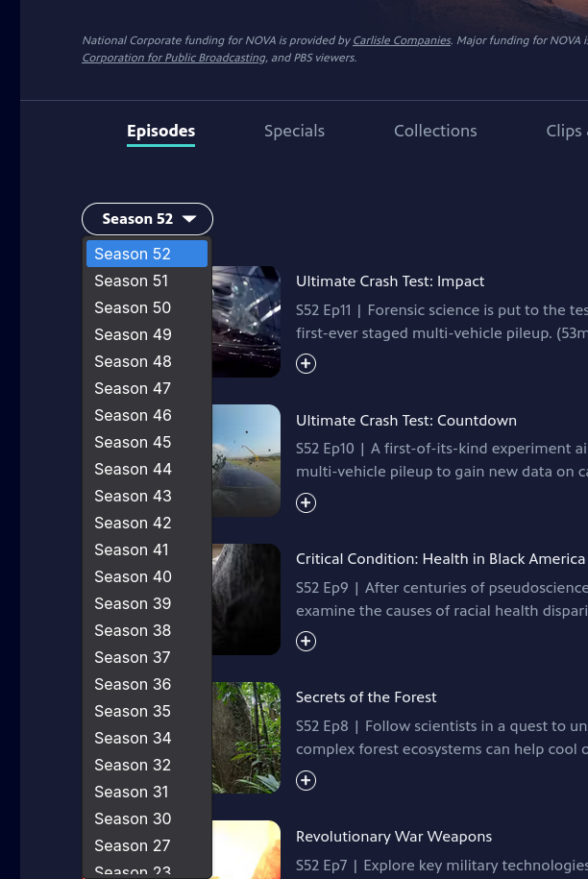Open the Carlisle Companies funding link

pyautogui.click(x=402, y=40)
